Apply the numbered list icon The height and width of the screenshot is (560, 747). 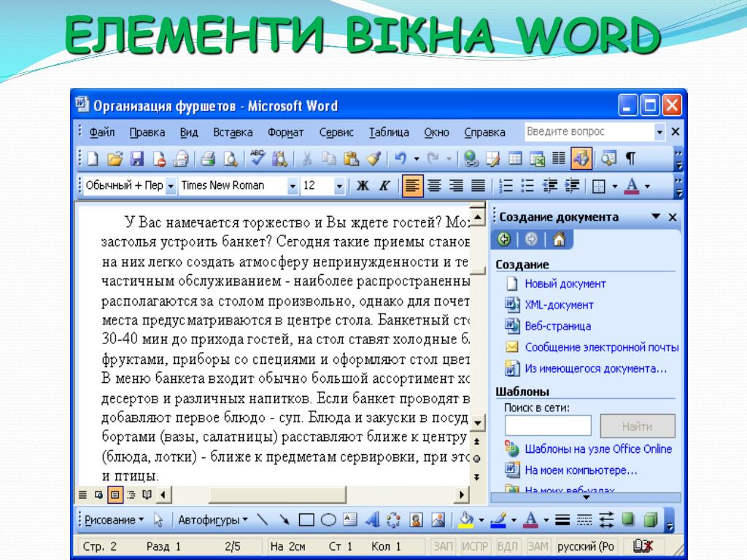506,186
